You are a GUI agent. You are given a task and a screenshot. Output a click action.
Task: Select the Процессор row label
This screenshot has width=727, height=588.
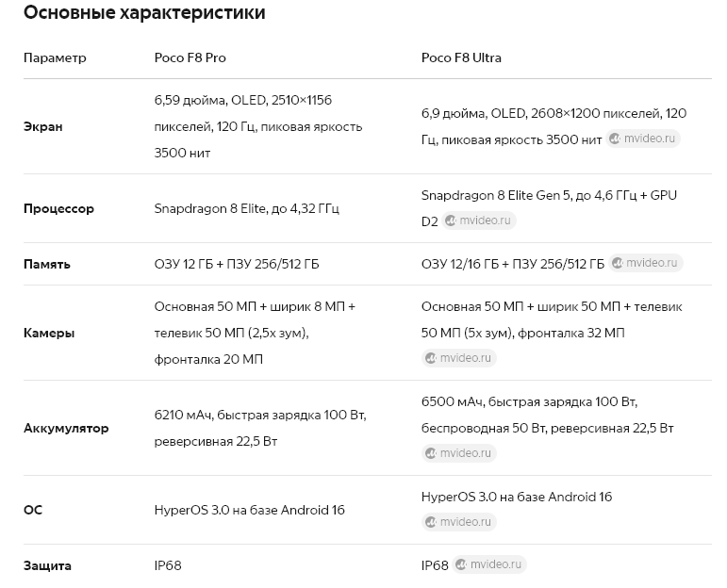click(x=58, y=208)
